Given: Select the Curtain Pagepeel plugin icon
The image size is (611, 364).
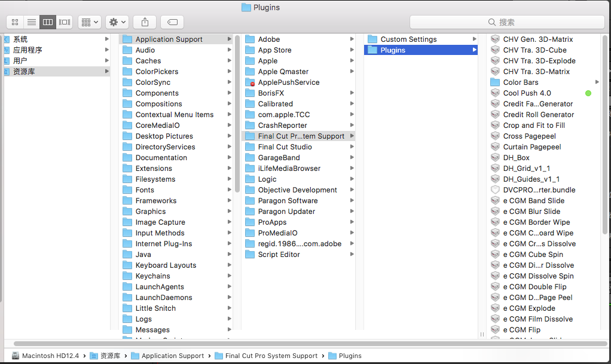Looking at the screenshot, I should coord(495,147).
